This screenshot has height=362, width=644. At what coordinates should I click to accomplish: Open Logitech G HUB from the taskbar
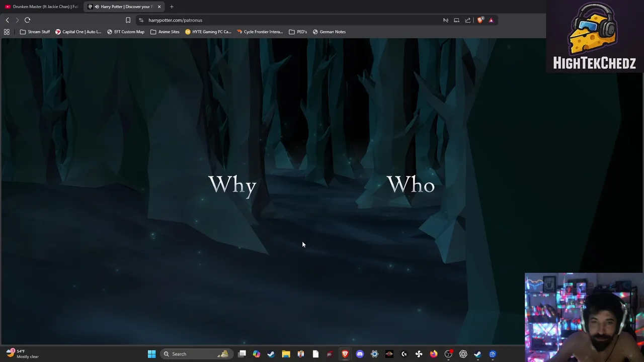click(x=404, y=354)
